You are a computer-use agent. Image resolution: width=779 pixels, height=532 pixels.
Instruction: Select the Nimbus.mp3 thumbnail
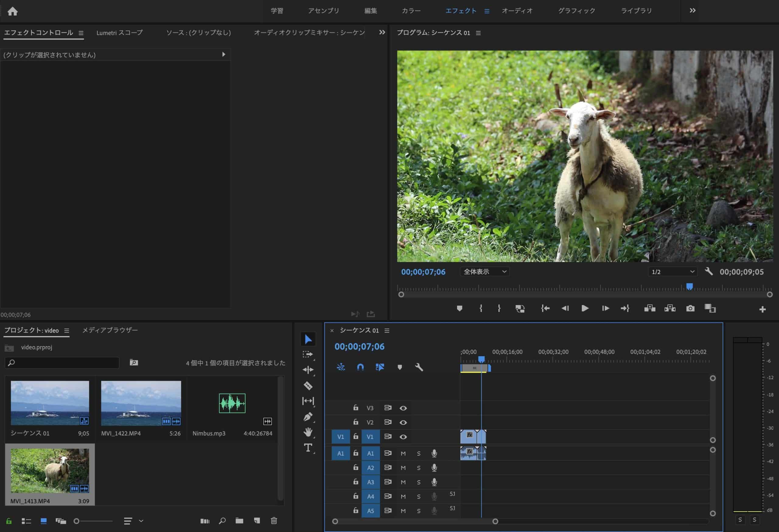pos(232,403)
